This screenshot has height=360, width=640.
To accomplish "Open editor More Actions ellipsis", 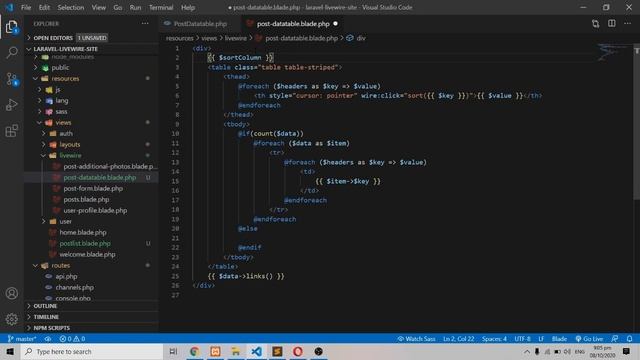I will point(627,24).
